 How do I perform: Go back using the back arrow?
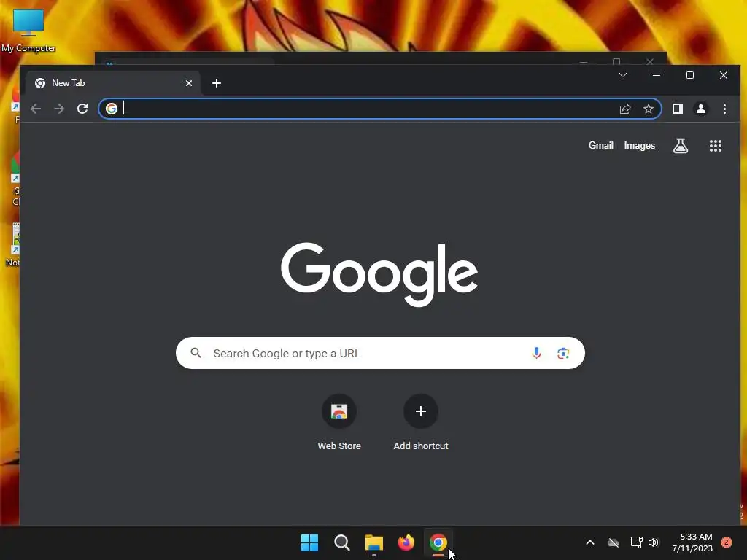[36, 109]
